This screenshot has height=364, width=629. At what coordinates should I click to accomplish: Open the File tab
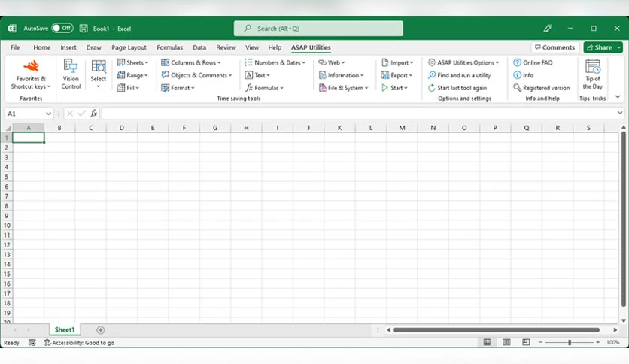(x=15, y=47)
